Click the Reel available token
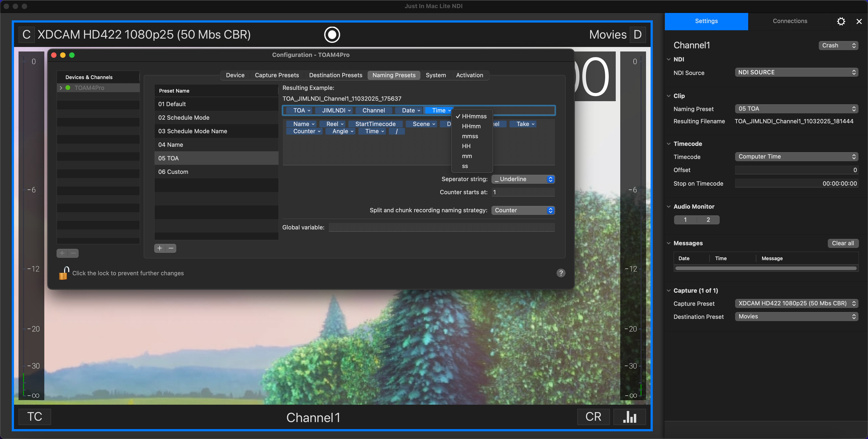 click(332, 124)
